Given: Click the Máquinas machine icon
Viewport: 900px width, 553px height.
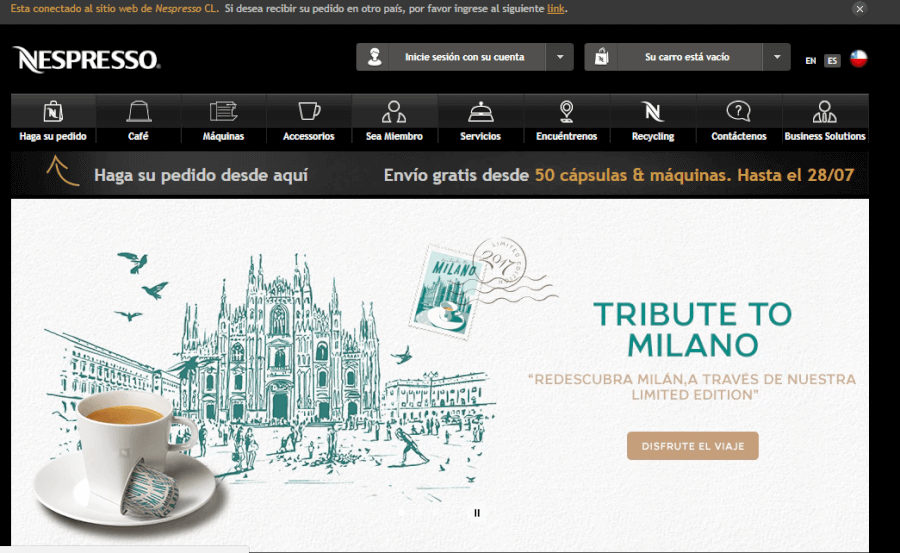Looking at the screenshot, I should [223, 111].
